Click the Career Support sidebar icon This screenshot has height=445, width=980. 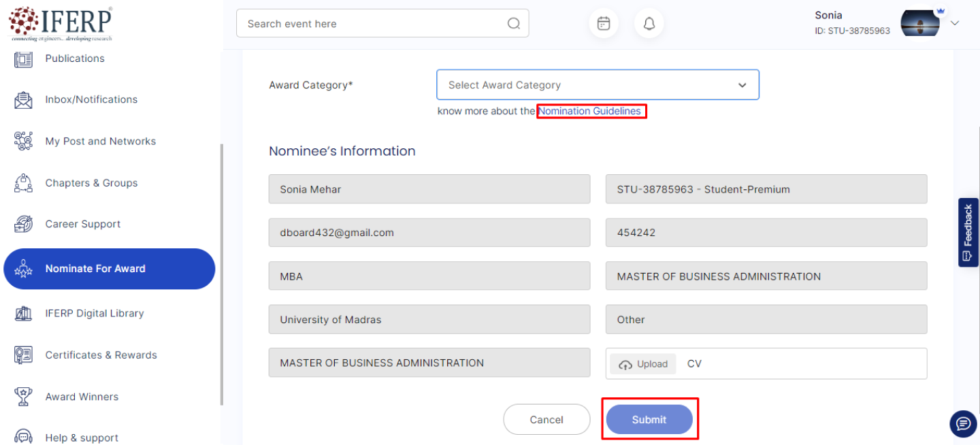point(23,224)
